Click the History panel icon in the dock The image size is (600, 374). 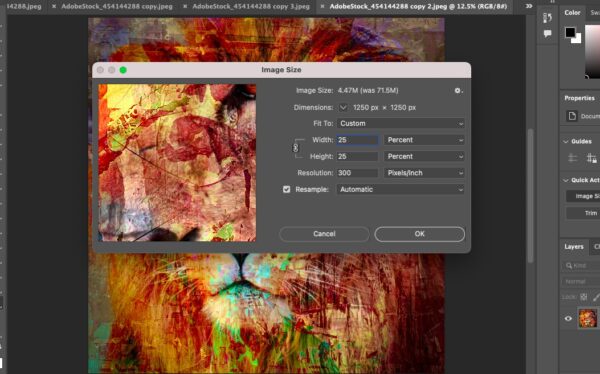coord(547,18)
